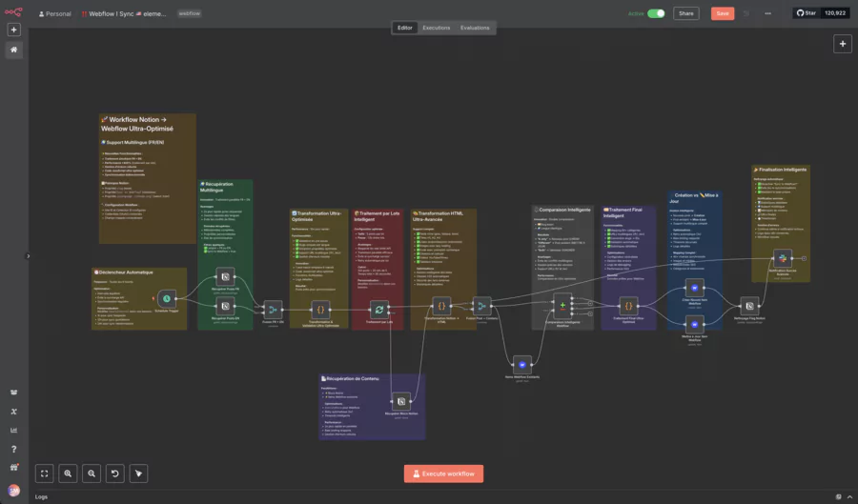Select the Récupérer Posts EN Notion node

(x=225, y=306)
